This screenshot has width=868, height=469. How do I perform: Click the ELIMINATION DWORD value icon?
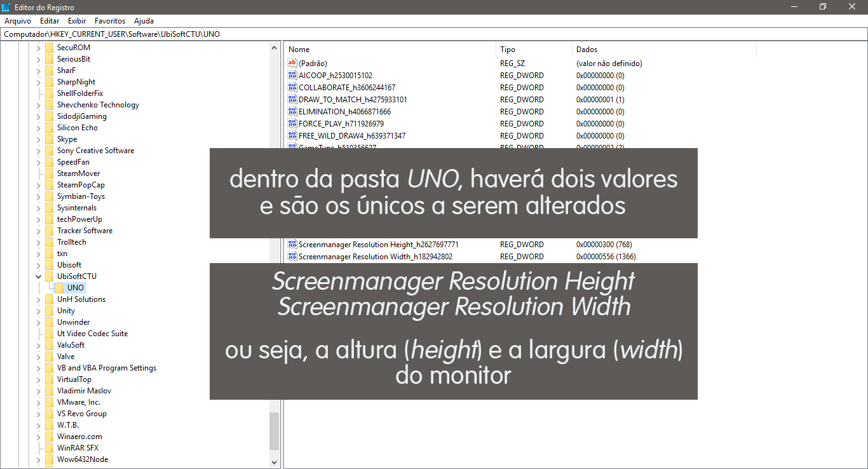[x=292, y=111]
